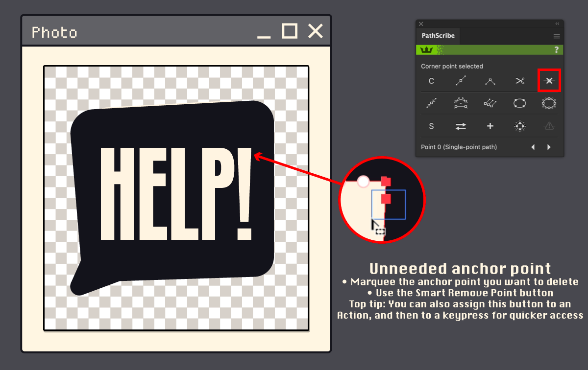Toggle the many-point ellipse icon
Image resolution: width=588 pixels, height=370 pixels.
(x=549, y=103)
